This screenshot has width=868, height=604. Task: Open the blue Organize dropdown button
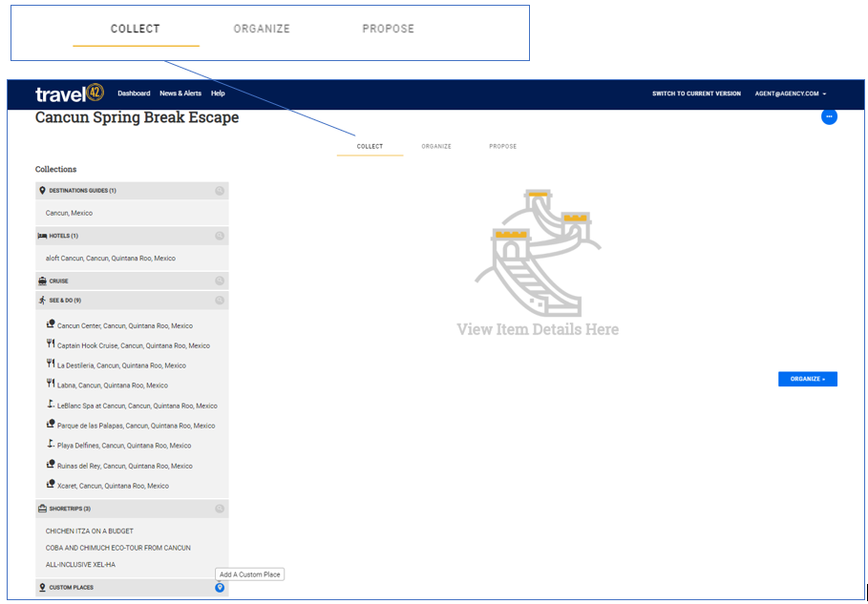(807, 379)
